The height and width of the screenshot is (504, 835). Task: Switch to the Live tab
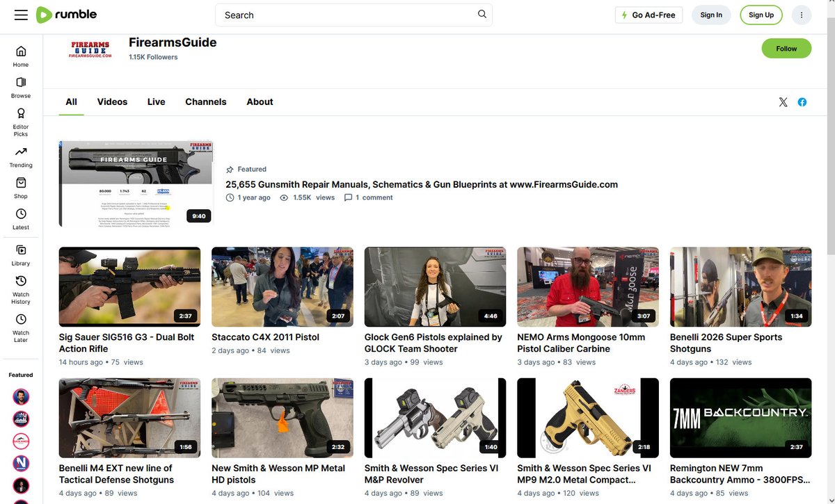pos(157,101)
